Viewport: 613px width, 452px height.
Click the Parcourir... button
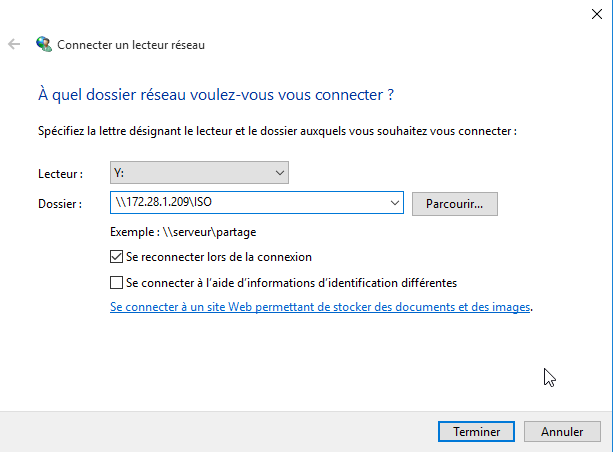coord(455,204)
